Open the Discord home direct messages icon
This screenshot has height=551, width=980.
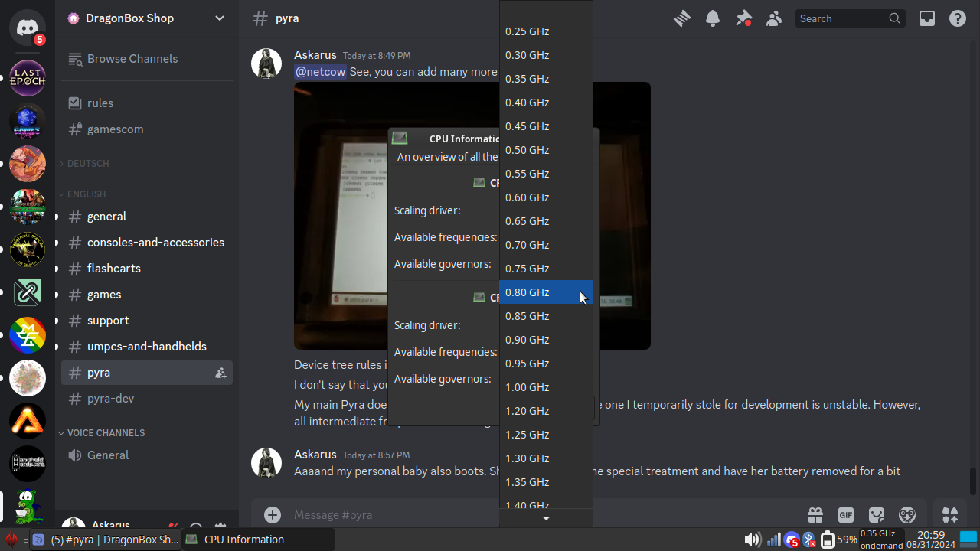pyautogui.click(x=28, y=28)
